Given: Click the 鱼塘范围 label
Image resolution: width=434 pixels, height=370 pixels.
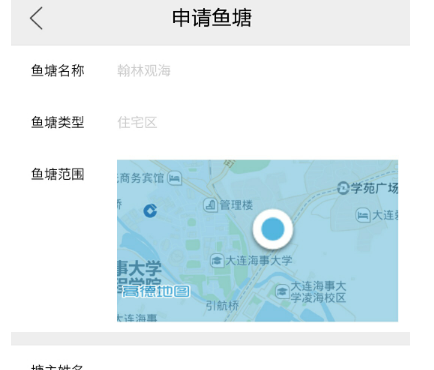Looking at the screenshot, I should (x=58, y=174).
